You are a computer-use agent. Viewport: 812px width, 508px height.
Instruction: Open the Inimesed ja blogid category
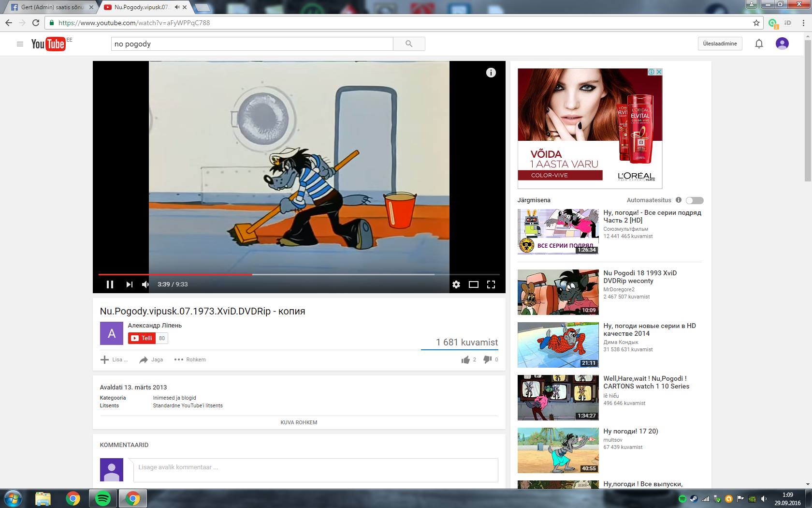click(174, 398)
